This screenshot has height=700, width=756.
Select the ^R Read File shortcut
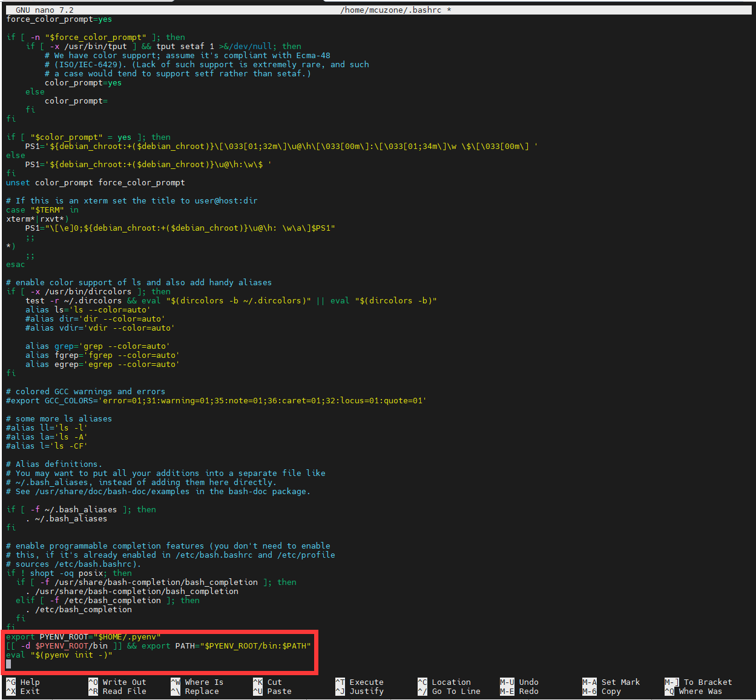(117, 691)
